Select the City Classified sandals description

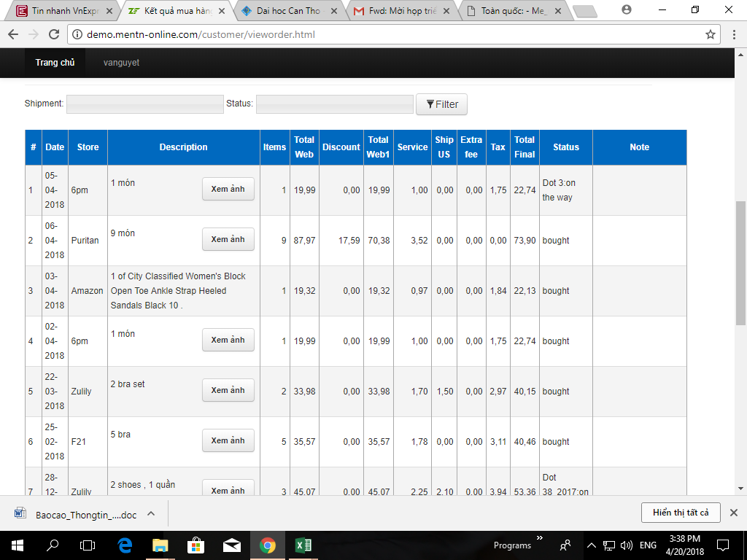click(x=178, y=291)
